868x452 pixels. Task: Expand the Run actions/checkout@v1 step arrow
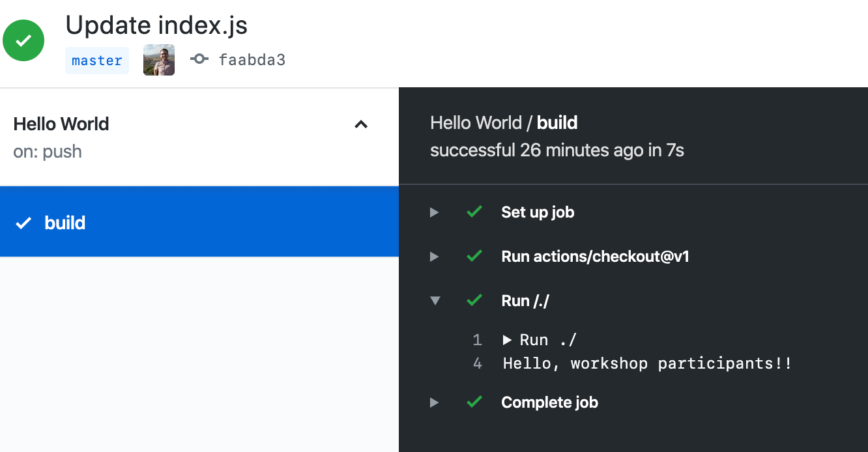(435, 257)
